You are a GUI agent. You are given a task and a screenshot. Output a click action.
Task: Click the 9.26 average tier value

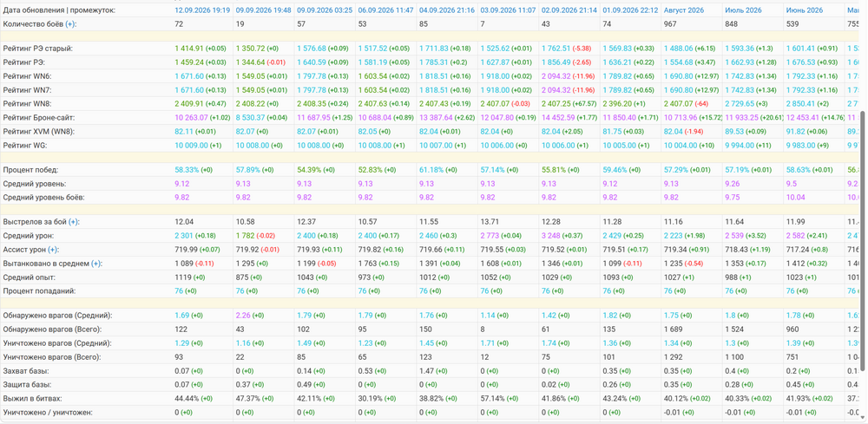731,184
